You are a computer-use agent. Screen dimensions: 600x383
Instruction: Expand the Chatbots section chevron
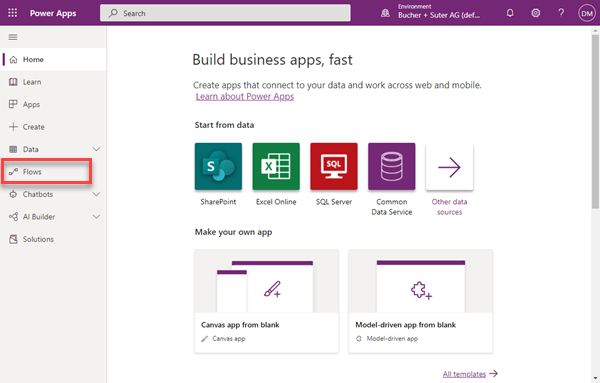[x=96, y=194]
